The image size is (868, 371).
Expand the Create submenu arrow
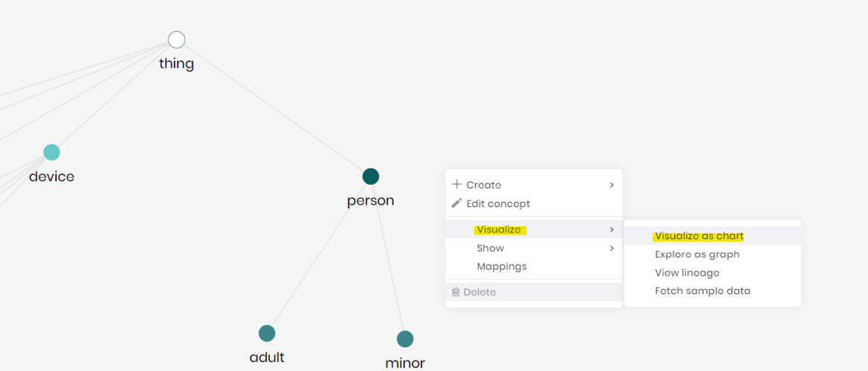[x=611, y=185]
